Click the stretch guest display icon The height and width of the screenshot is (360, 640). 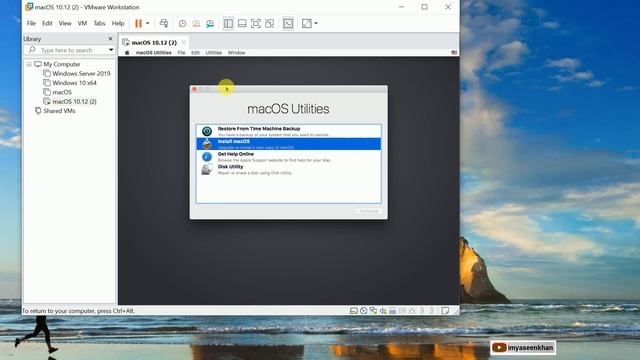[307, 23]
